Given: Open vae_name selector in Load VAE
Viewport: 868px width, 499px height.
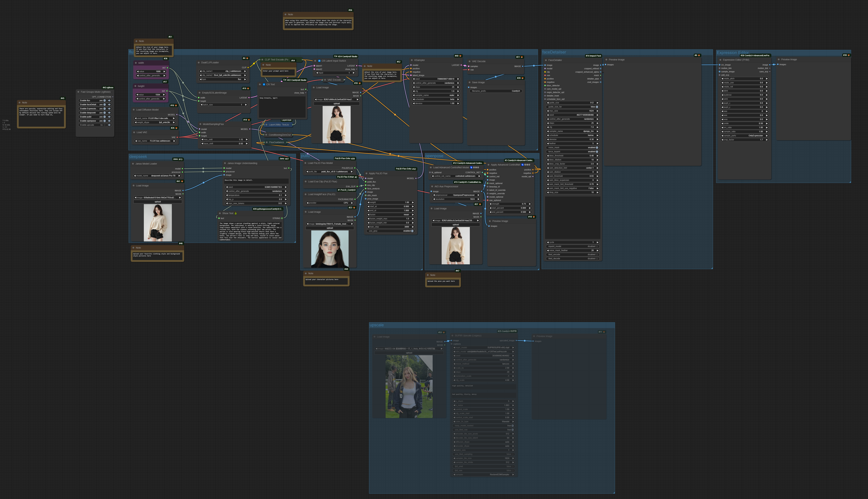Looking at the screenshot, I should (155, 141).
